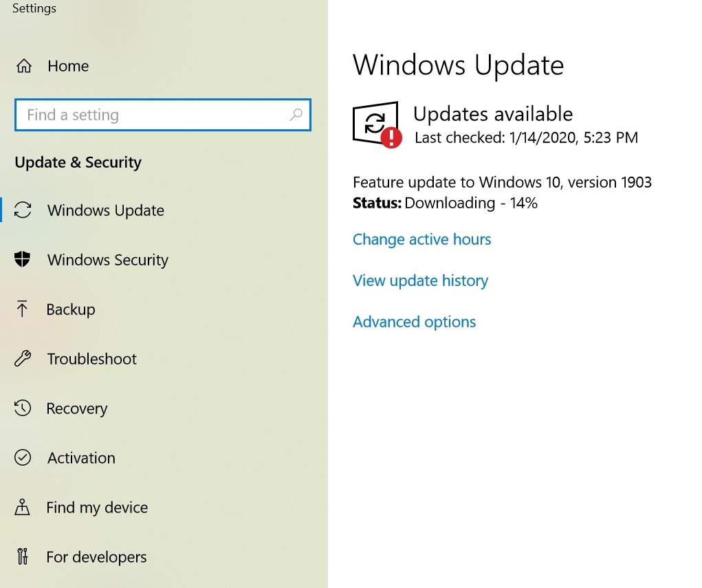Select Windows Update in the sidebar
Image resolution: width=702 pixels, height=588 pixels.
coord(106,210)
